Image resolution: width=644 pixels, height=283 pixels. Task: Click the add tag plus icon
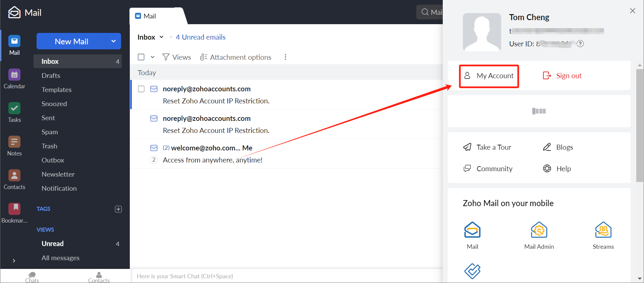pos(118,209)
